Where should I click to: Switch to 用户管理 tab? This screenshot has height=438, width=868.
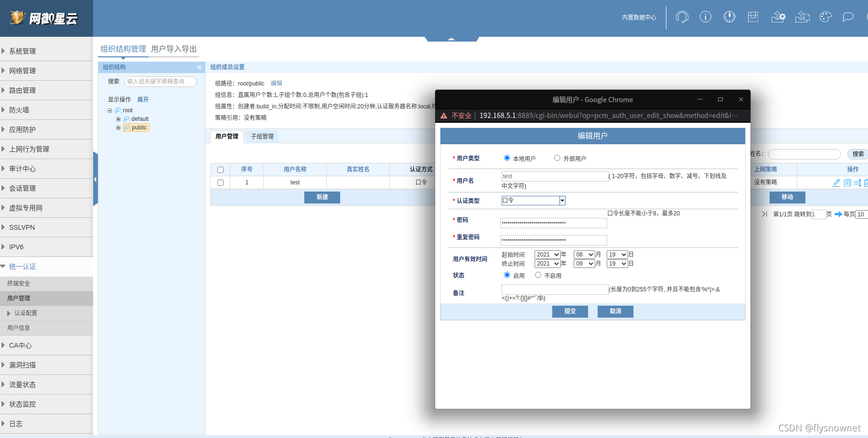click(x=227, y=137)
